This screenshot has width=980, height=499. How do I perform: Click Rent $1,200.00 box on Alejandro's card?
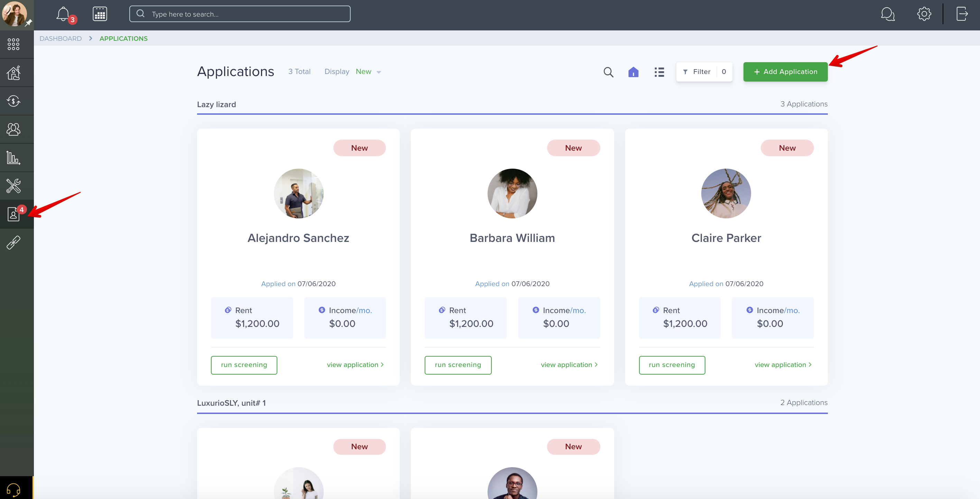coord(252,318)
